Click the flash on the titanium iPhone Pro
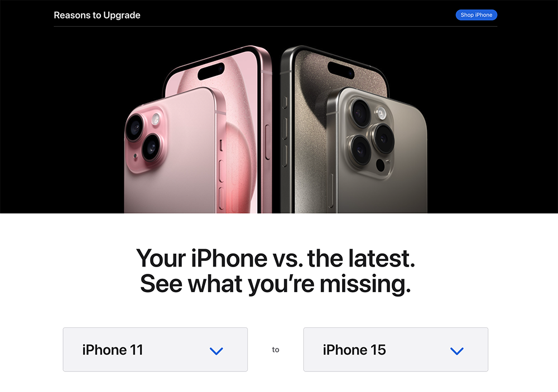 382,114
